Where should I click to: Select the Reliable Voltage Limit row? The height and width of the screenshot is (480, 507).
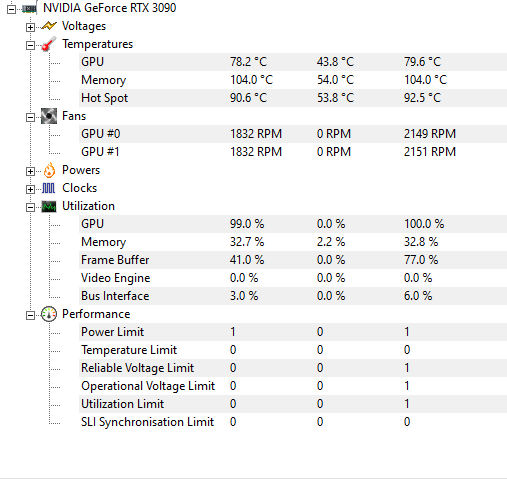tap(293, 368)
